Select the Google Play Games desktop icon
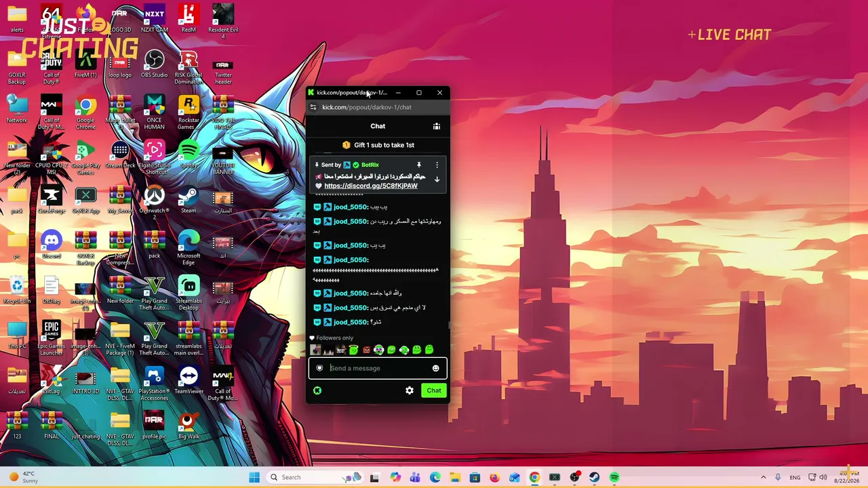The height and width of the screenshot is (488, 868). 85,159
